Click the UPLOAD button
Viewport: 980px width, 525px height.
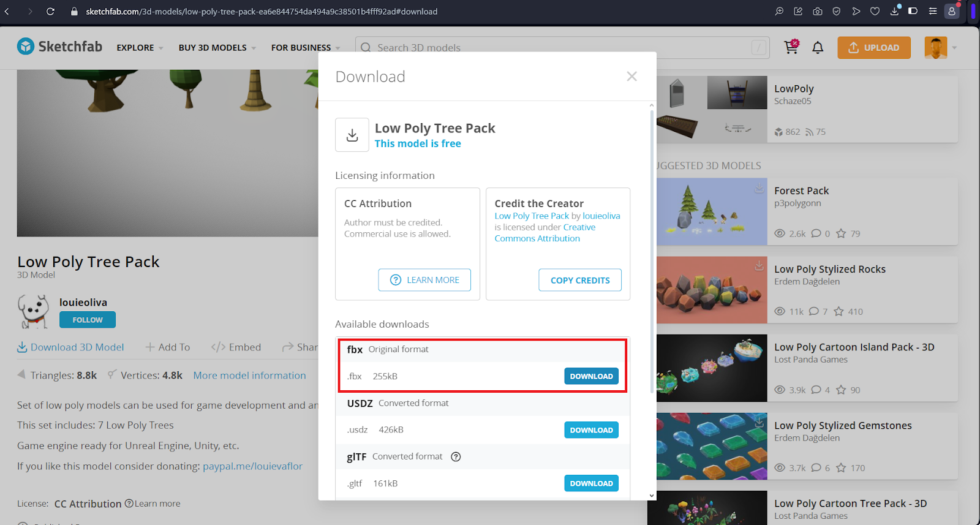[873, 47]
